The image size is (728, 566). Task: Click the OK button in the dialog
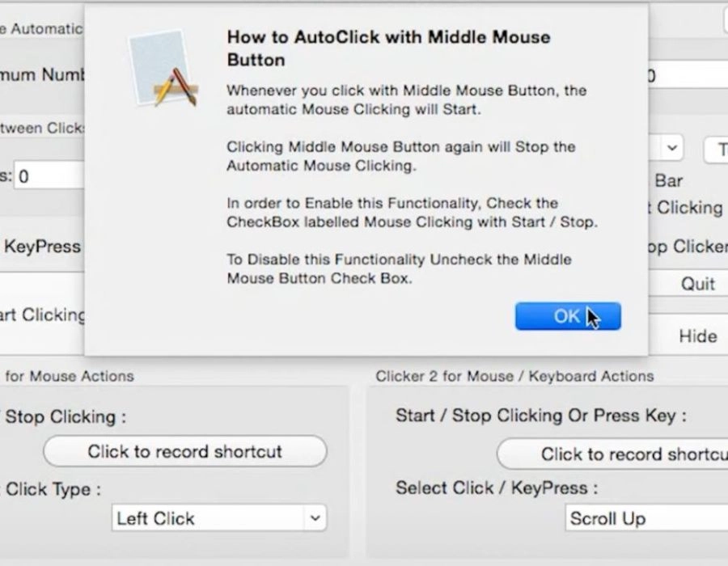click(567, 316)
